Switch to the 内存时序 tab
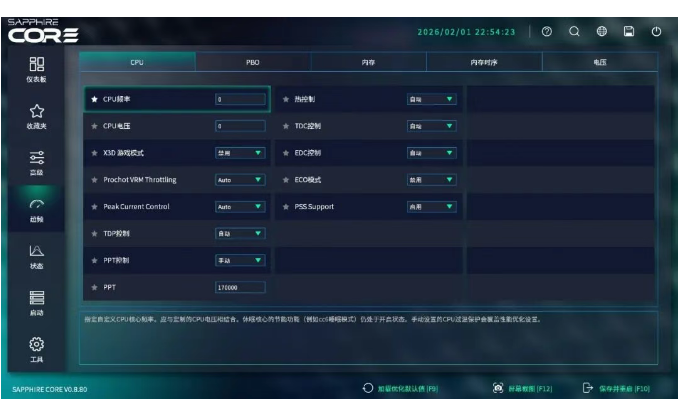The image size is (683, 409). (484, 62)
